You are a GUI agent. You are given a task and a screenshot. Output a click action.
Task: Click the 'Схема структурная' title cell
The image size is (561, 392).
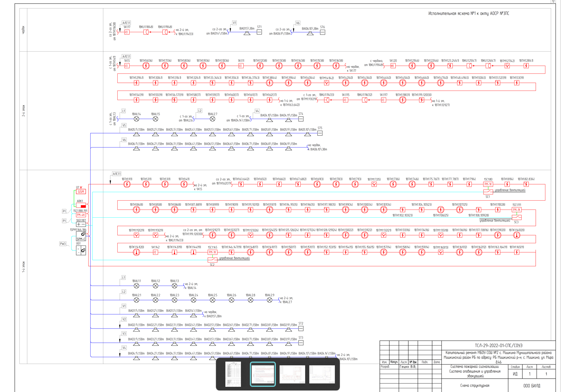tap(475, 386)
